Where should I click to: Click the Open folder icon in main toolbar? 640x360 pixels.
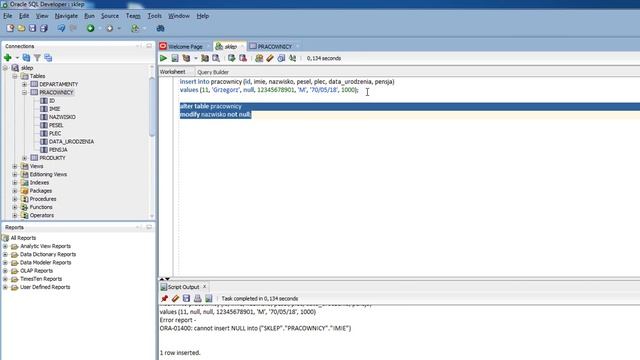21,28
